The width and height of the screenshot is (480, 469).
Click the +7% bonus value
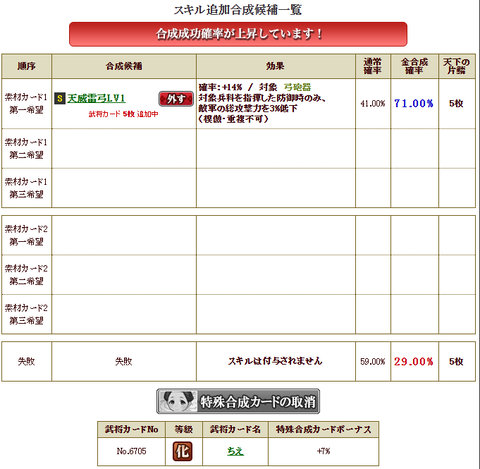tap(323, 451)
